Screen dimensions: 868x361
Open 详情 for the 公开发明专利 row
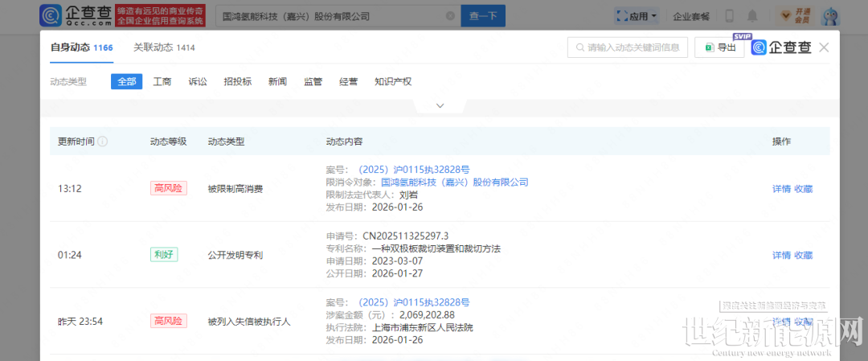click(781, 255)
